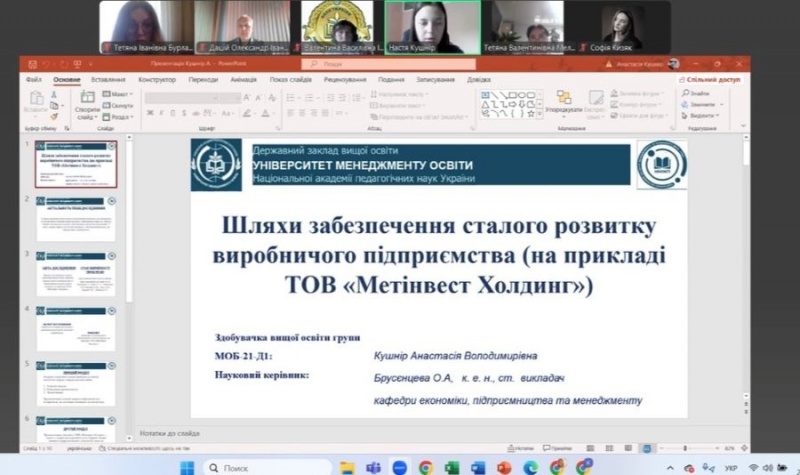The width and height of the screenshot is (800, 475).
Task: Open the Виділити select dropdown
Action: tap(701, 116)
